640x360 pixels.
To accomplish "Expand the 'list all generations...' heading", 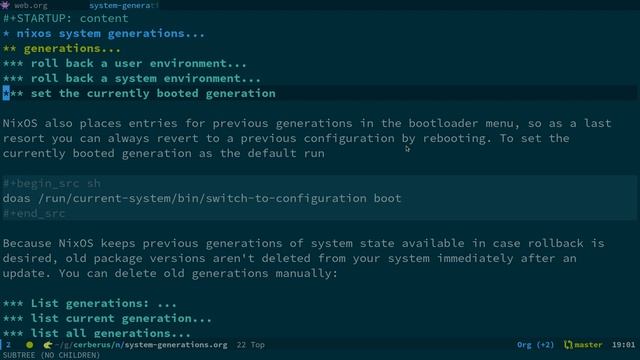I will (x=97, y=333).
